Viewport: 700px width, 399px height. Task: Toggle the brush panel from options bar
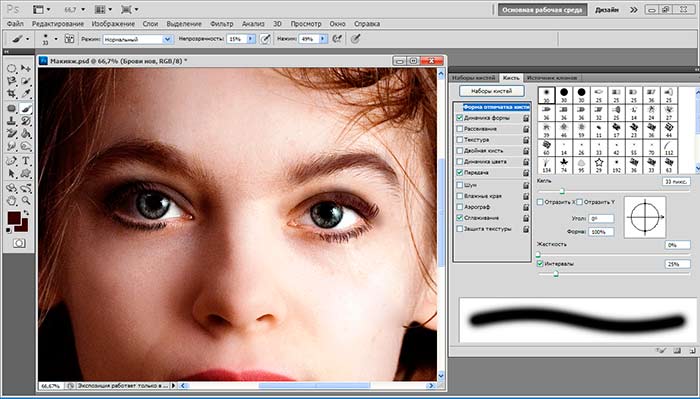point(69,39)
